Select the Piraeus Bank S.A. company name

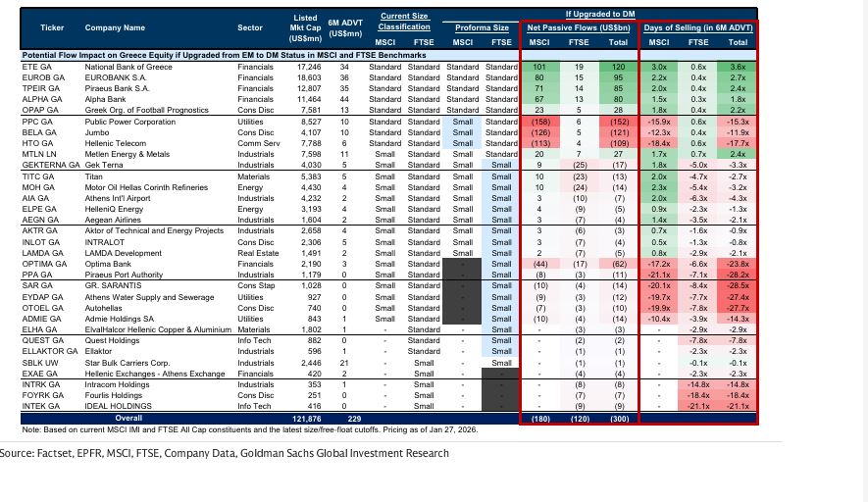point(122,87)
